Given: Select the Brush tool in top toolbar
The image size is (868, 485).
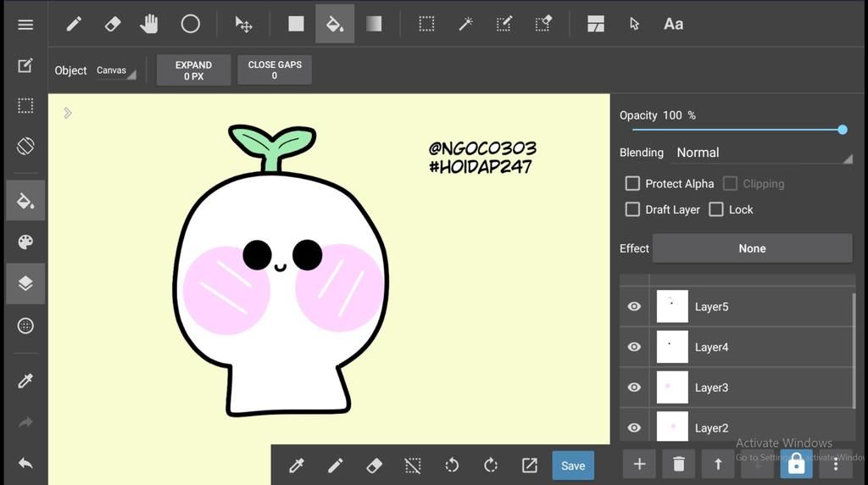Looking at the screenshot, I should tap(74, 24).
